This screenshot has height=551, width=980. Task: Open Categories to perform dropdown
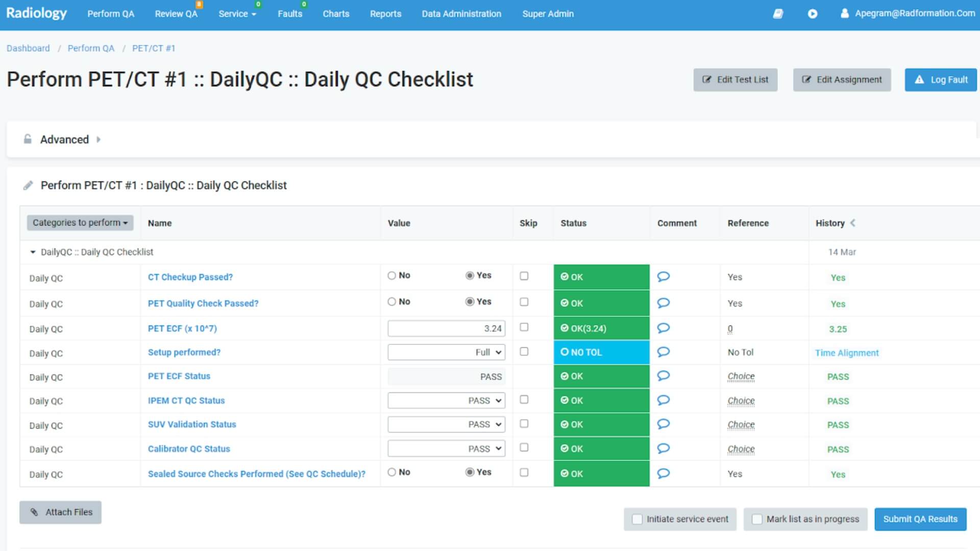pos(80,223)
